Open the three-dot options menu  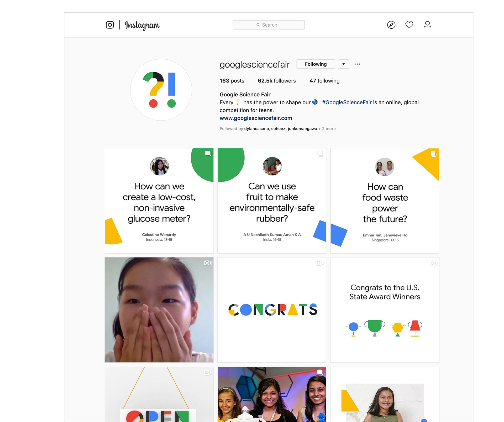[x=358, y=64]
